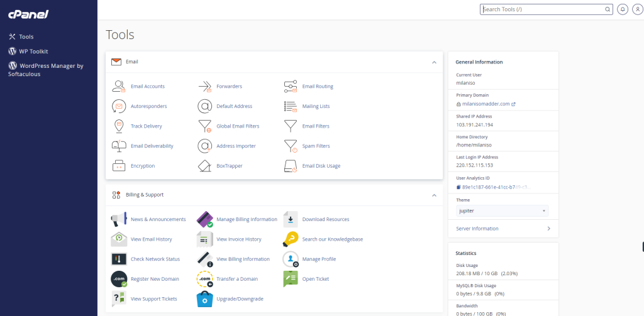Open the user account icon
The width and height of the screenshot is (644, 316).
(638, 9)
